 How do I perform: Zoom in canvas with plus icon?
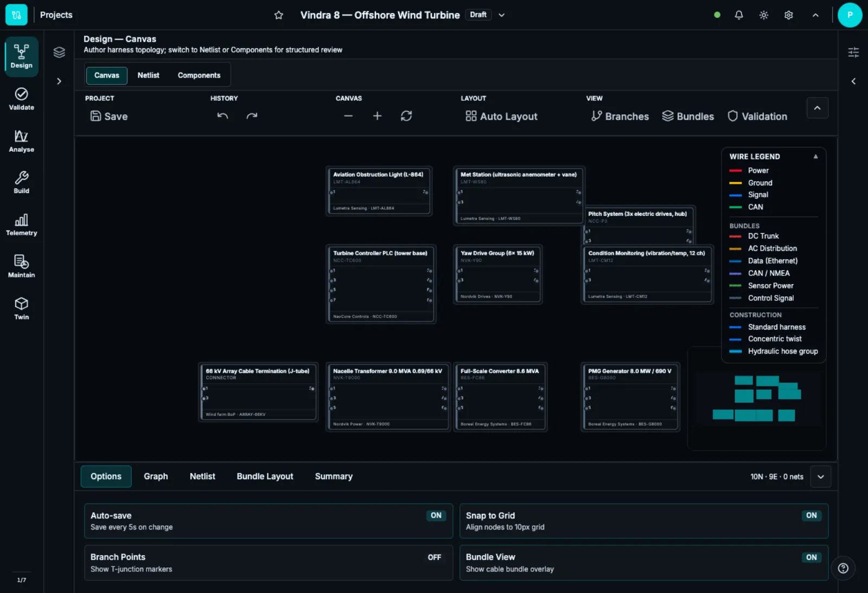click(x=378, y=116)
